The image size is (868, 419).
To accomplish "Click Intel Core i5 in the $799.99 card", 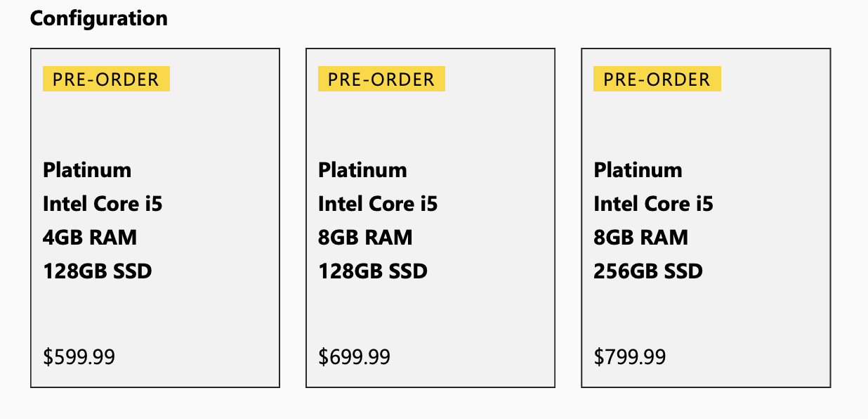I will coord(653,204).
